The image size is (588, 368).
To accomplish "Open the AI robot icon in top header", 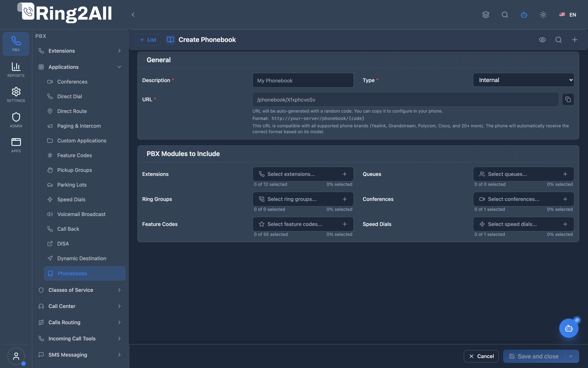I will (x=524, y=15).
